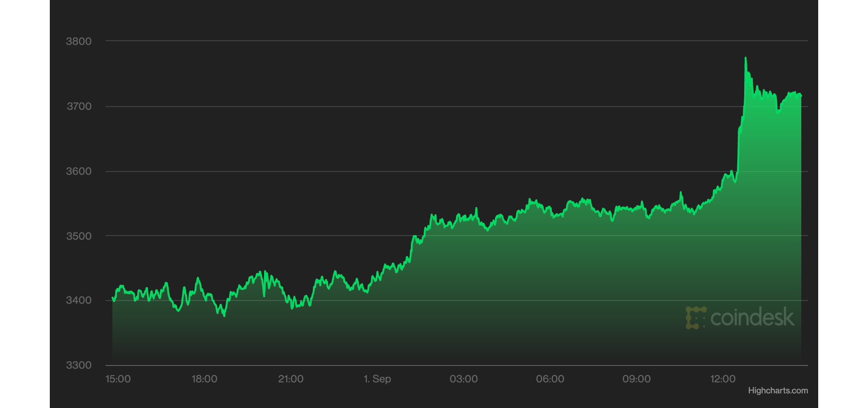Click the 3300 y-axis price label
868x408 pixels.
[x=79, y=365]
